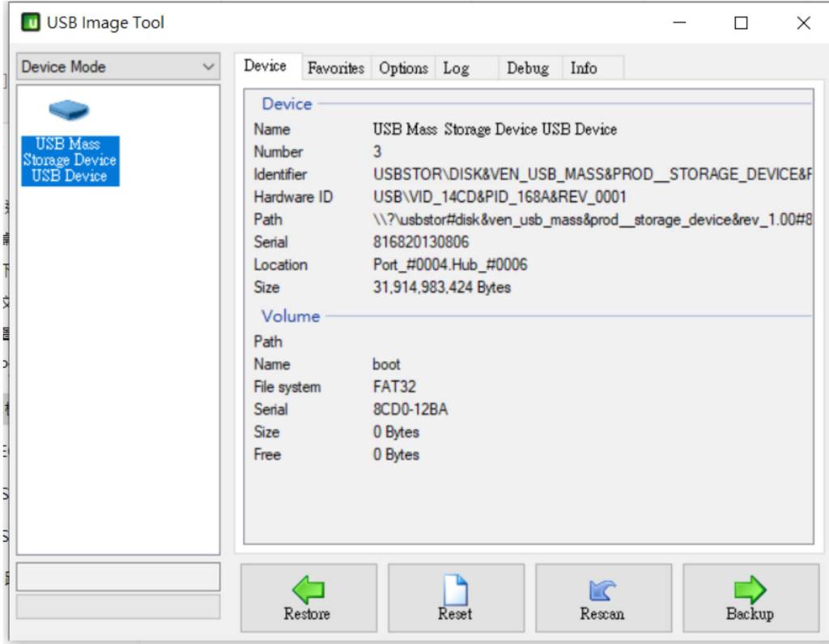Switch to the Device tab
Screen dimensions: 829x644
click(x=266, y=66)
